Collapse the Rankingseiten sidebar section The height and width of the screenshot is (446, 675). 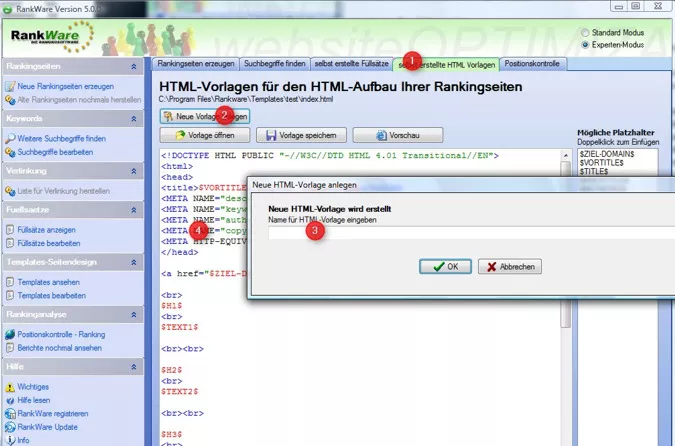coord(133,67)
